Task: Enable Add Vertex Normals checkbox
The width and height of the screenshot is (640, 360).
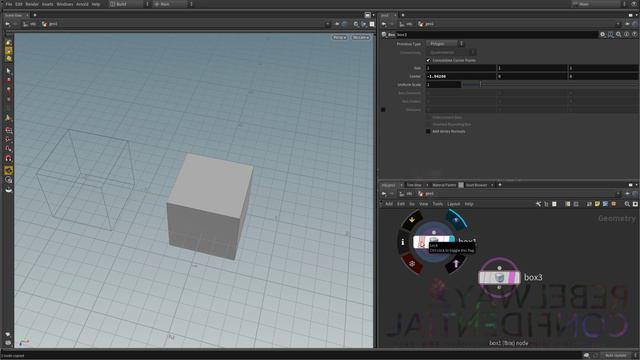Action: pyautogui.click(x=428, y=131)
